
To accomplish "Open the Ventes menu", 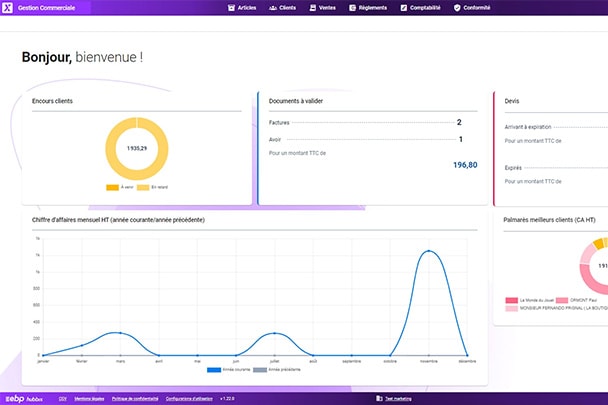I will click(322, 8).
